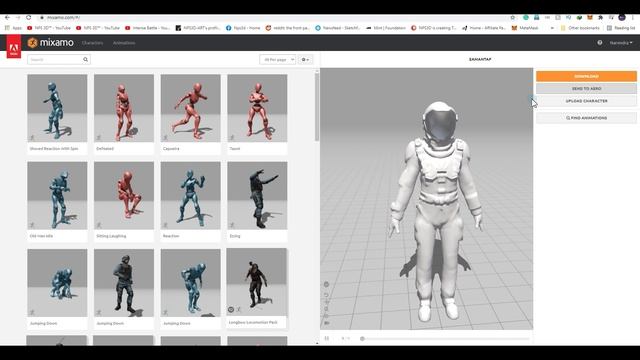Open the Per page dropdown
The image size is (640, 360).
(278, 60)
